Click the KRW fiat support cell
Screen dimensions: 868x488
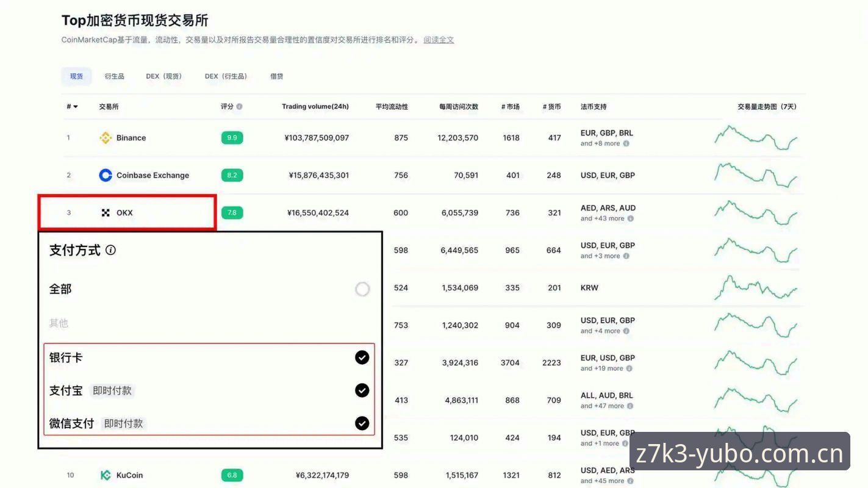pyautogui.click(x=589, y=288)
